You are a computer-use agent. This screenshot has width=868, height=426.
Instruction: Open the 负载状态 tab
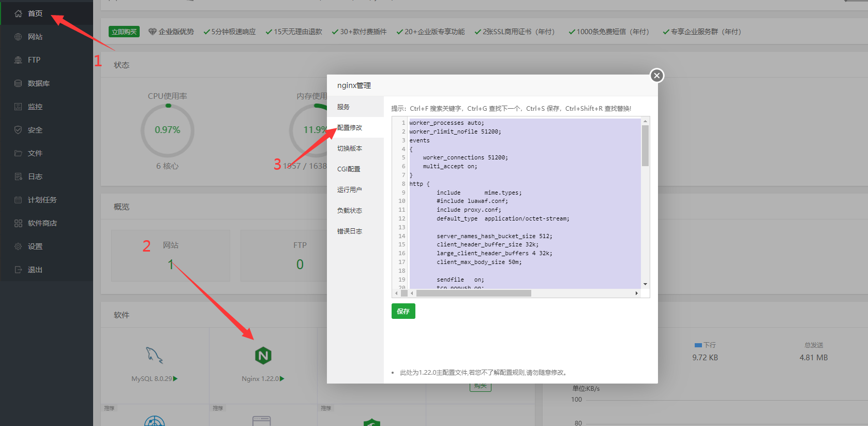(x=355, y=210)
